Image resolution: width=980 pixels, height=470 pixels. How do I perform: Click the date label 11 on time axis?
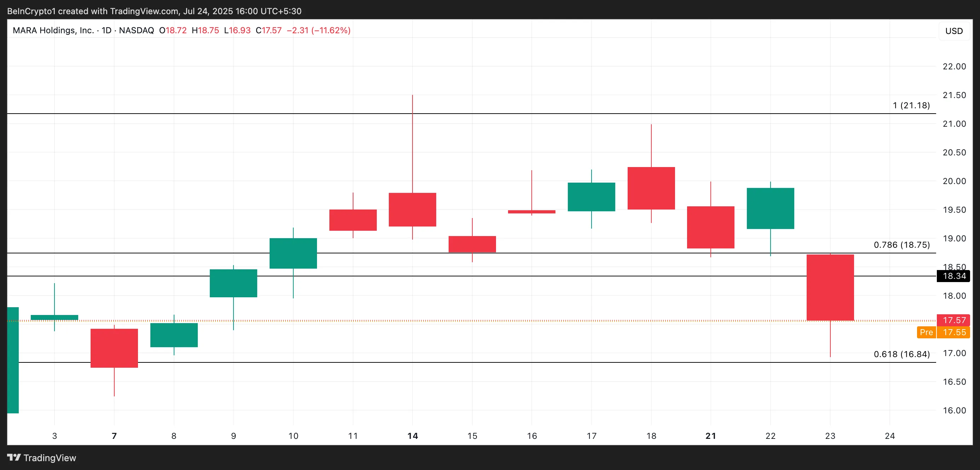click(x=353, y=436)
